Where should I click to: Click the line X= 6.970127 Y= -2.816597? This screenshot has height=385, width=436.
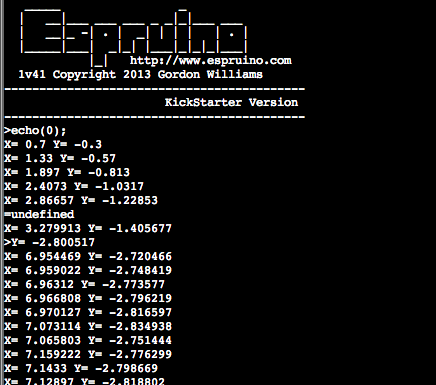(x=88, y=313)
